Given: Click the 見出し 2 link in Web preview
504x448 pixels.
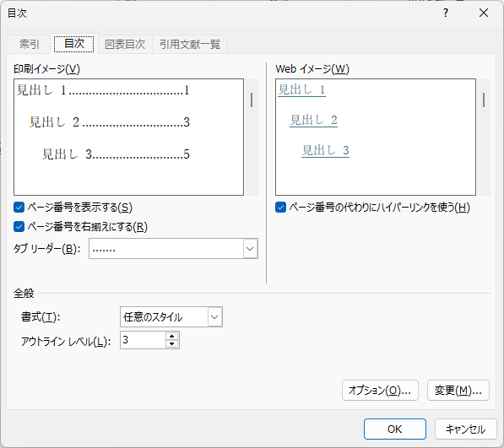Looking at the screenshot, I should click(313, 120).
